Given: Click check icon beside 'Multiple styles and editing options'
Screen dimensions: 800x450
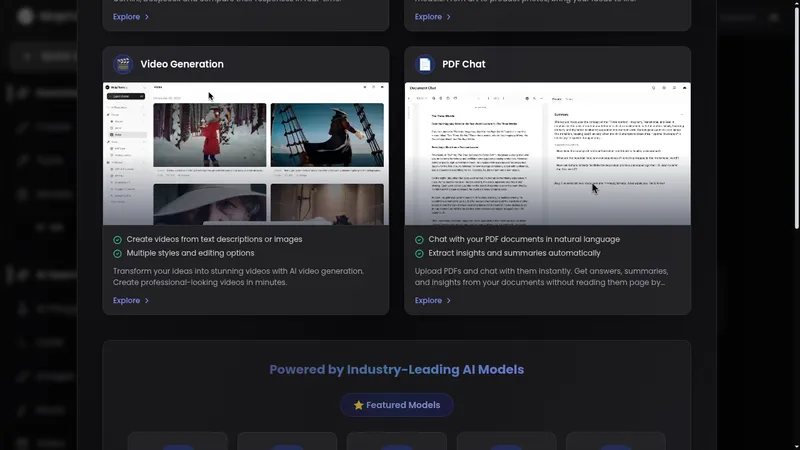Looking at the screenshot, I should [x=117, y=254].
